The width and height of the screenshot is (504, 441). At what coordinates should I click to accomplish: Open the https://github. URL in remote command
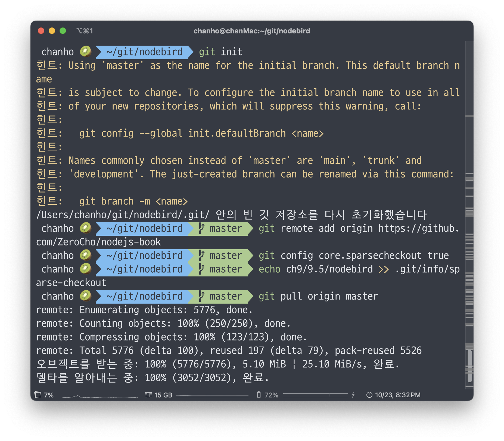click(x=418, y=228)
